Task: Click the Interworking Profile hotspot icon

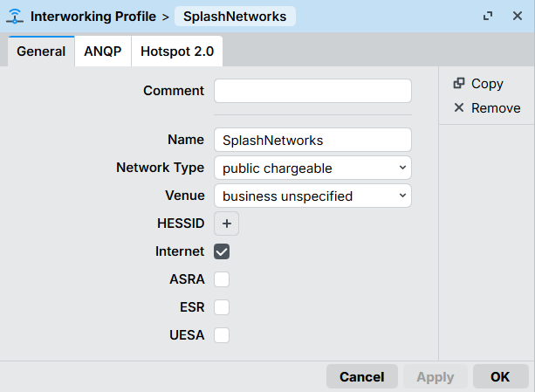Action: [15, 16]
